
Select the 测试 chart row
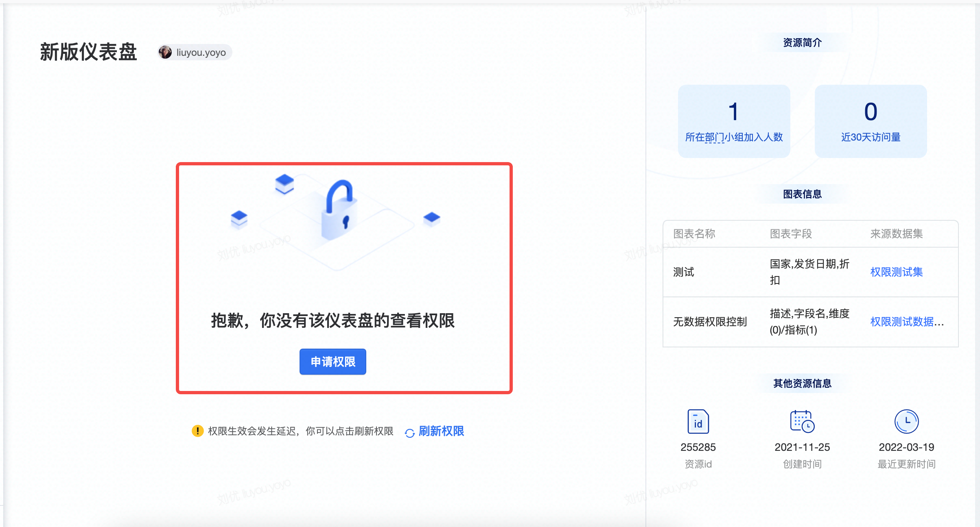click(x=684, y=272)
